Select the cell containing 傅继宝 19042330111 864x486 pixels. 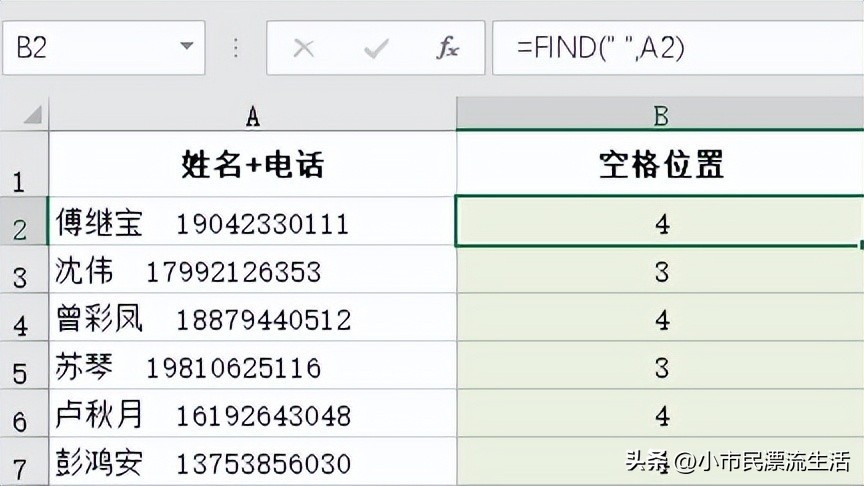[253, 223]
